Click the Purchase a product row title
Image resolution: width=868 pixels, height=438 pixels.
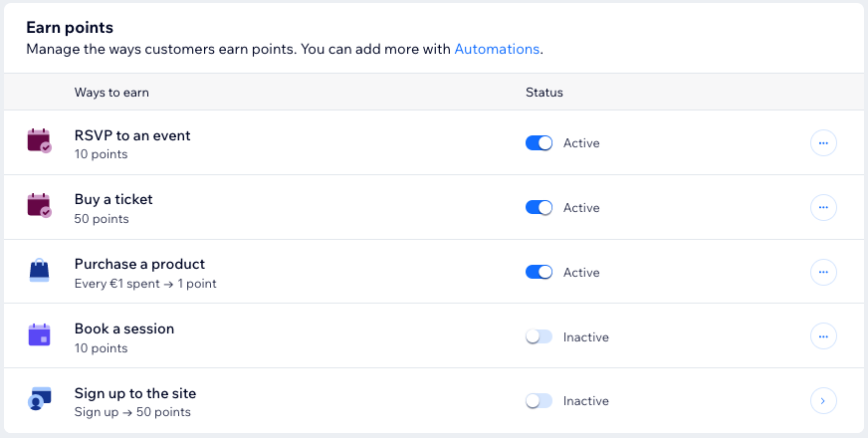[139, 265]
